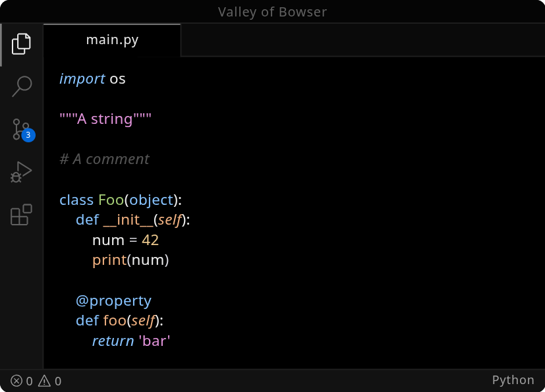Viewport: 545px width, 392px height.
Task: Open the Source Control panel
Action: 20,129
